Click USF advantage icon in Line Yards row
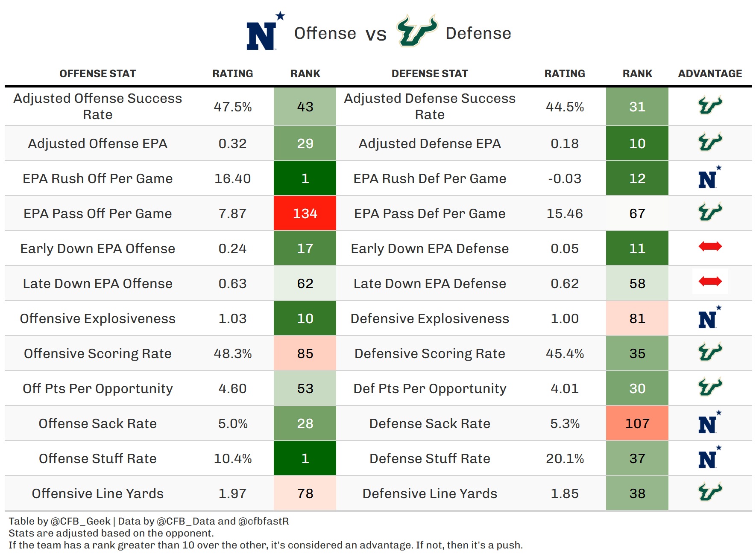 (x=709, y=492)
